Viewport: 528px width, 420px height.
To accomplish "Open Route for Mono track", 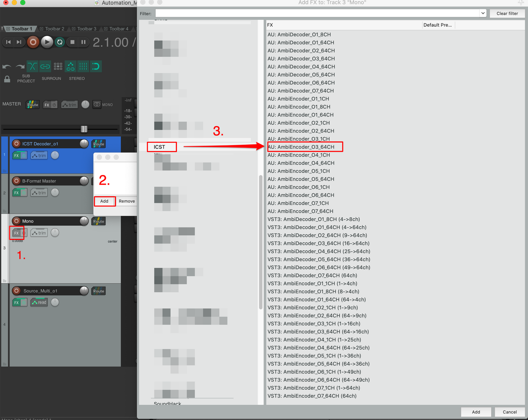I will click(98, 221).
